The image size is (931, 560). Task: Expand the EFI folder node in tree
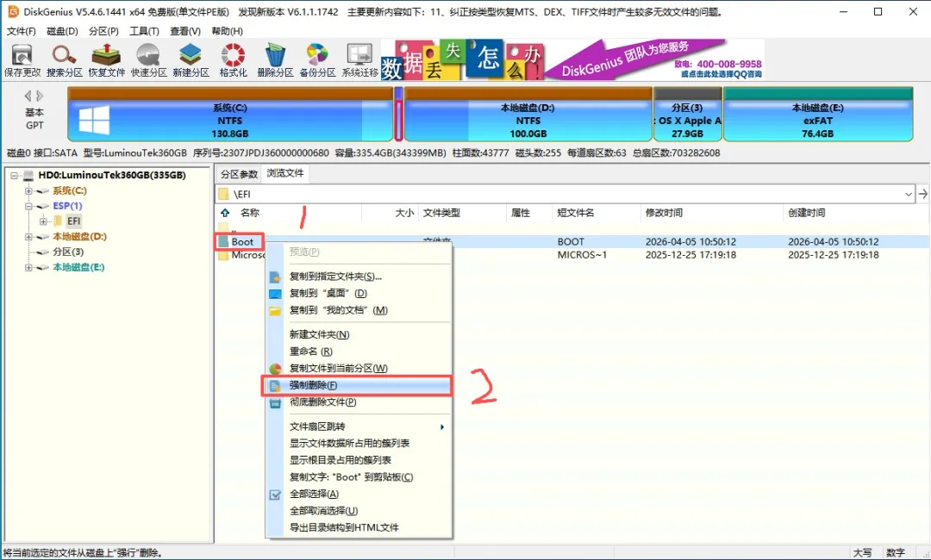43,221
